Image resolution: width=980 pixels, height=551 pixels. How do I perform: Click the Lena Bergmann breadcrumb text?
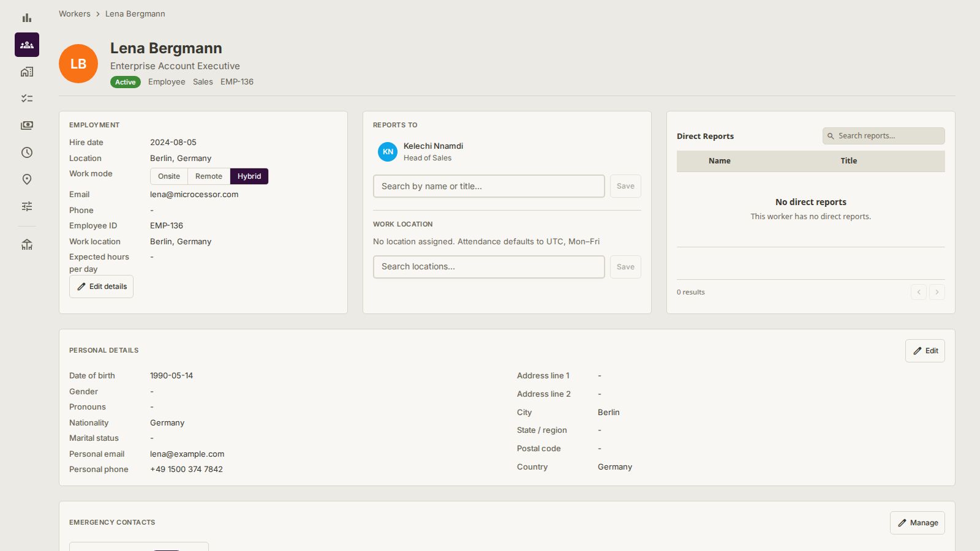point(135,13)
